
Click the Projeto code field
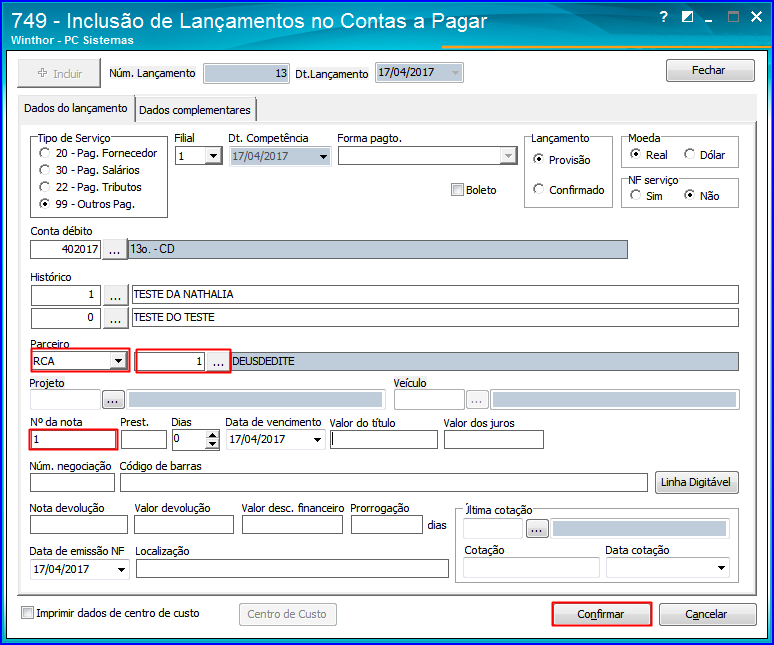click(65, 399)
